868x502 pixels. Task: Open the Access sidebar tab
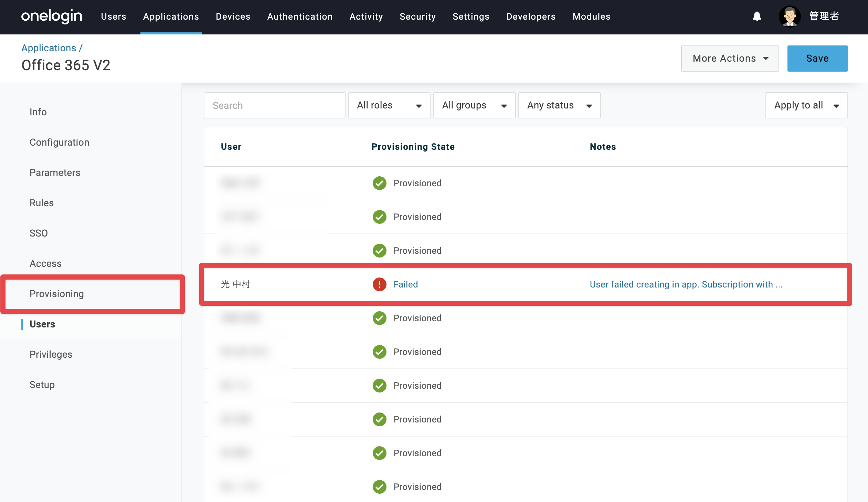pos(45,264)
